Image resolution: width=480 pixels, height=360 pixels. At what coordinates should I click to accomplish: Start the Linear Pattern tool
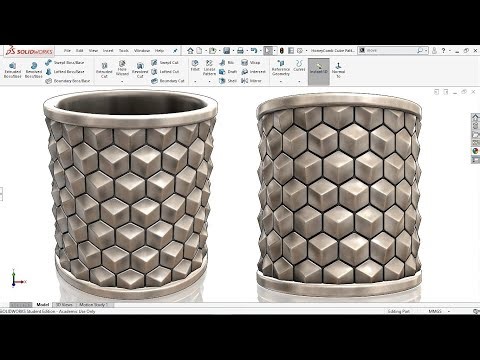click(x=209, y=68)
